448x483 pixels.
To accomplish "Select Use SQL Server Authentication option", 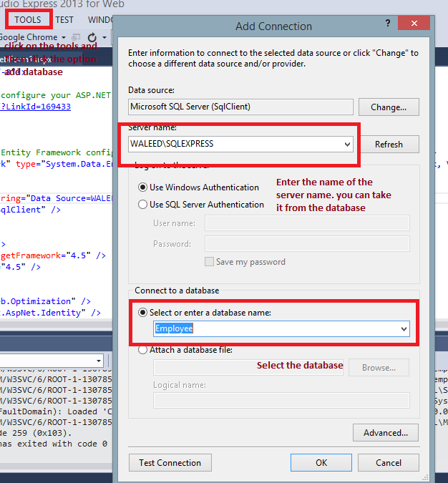I will point(144,205).
